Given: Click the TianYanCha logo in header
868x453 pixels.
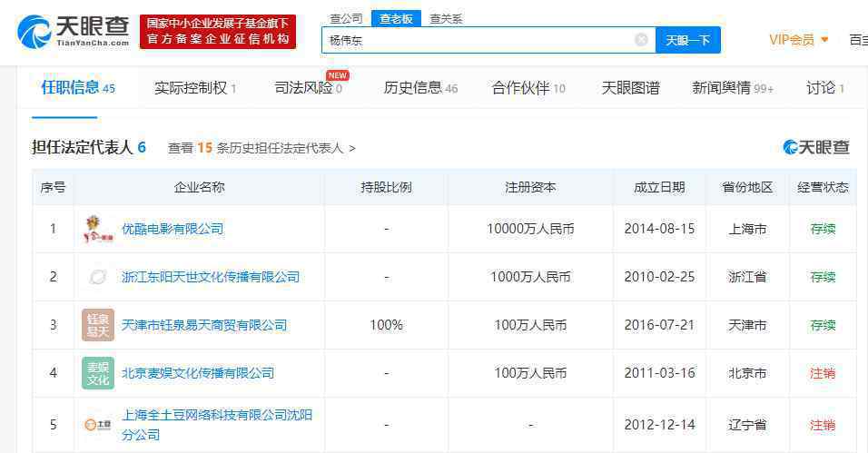Looking at the screenshot, I should (x=73, y=32).
